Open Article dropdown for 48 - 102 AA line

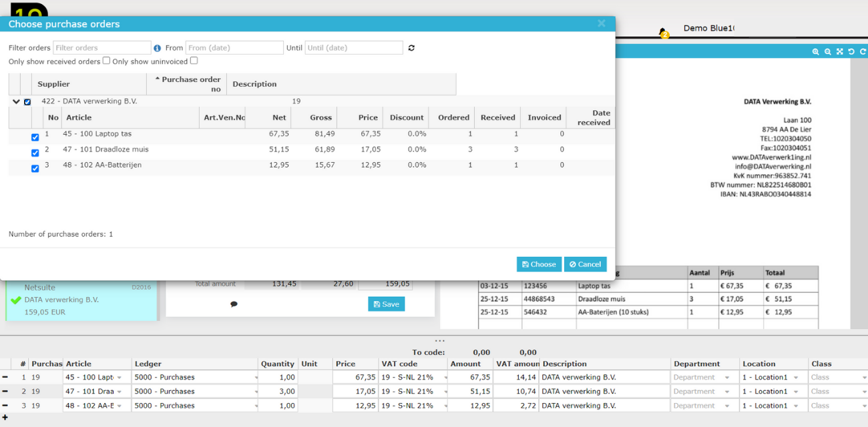click(x=120, y=406)
